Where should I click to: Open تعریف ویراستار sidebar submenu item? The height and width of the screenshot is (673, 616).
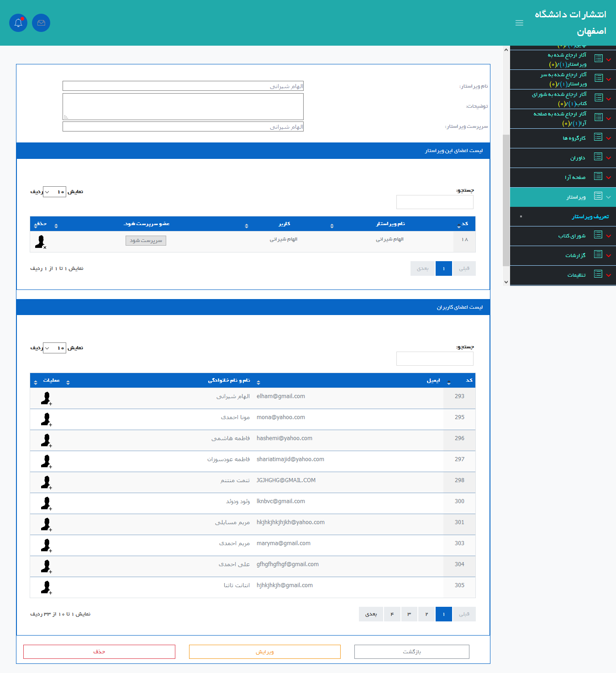click(590, 217)
